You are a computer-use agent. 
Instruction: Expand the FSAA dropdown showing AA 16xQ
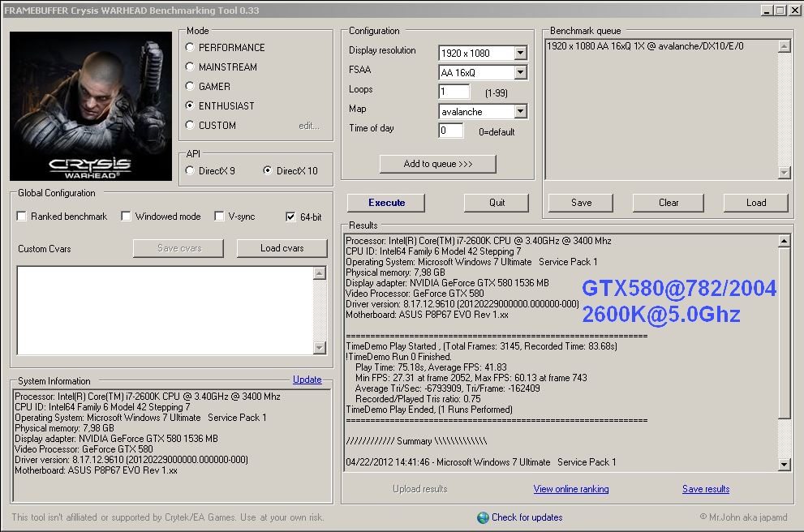[520, 72]
